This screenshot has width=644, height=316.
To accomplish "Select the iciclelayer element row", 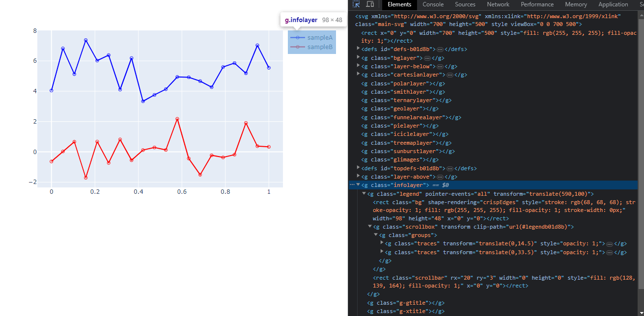I will 493,134.
